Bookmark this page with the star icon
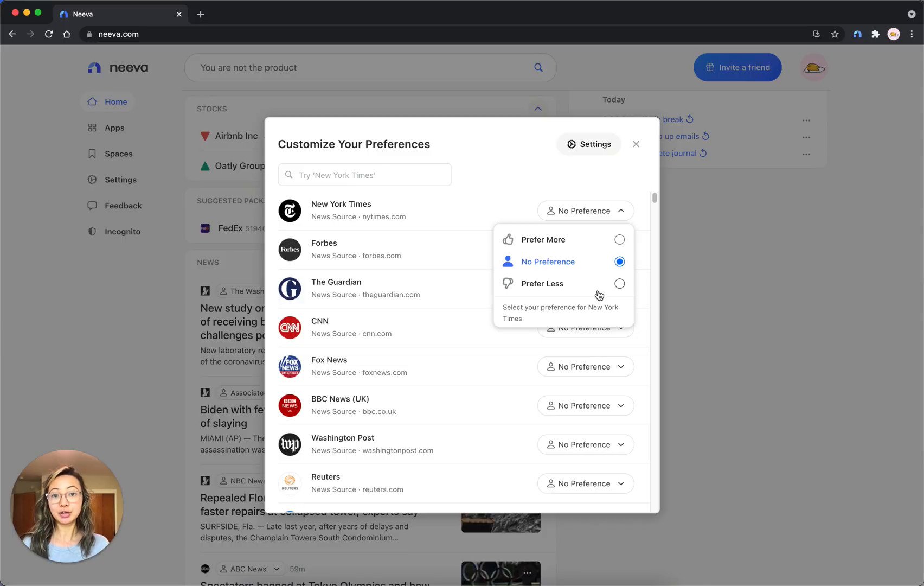This screenshot has height=586, width=924. tap(835, 34)
